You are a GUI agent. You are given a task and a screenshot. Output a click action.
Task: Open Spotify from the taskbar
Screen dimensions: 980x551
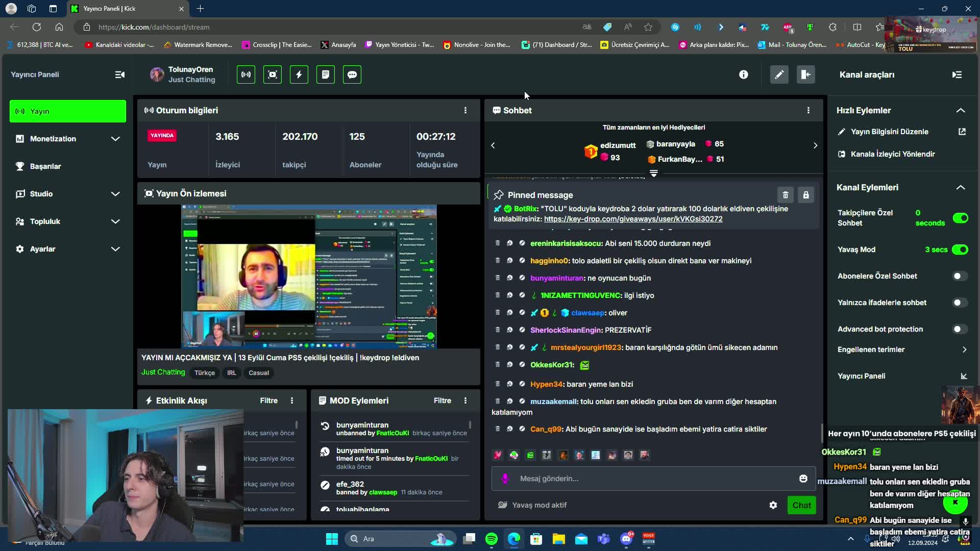(492, 539)
